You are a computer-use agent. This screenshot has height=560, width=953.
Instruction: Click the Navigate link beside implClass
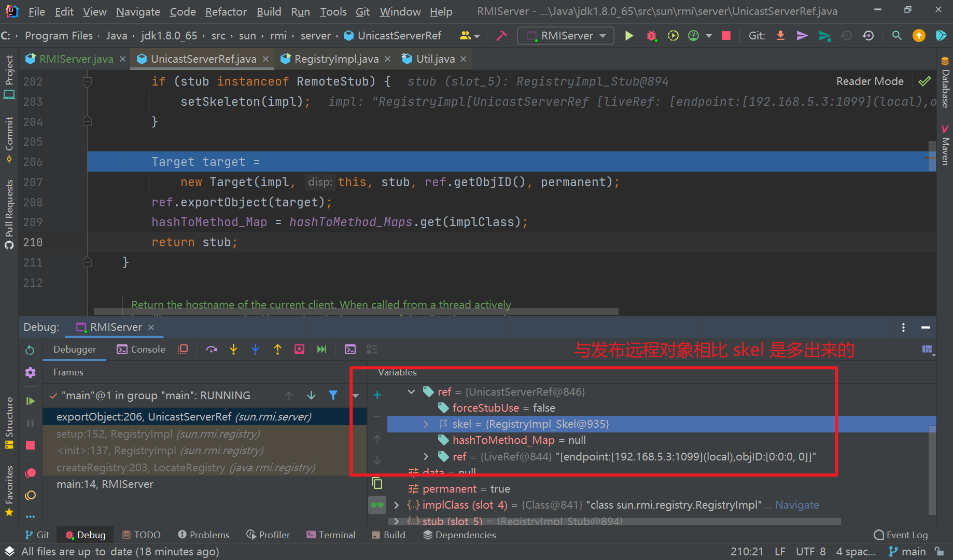pyautogui.click(x=797, y=505)
